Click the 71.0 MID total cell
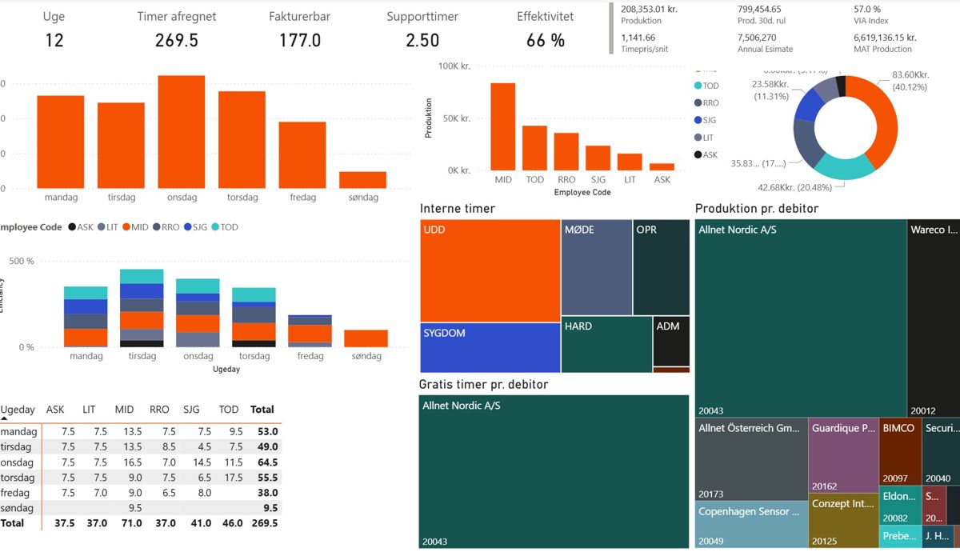This screenshot has height=560, width=960. [133, 523]
